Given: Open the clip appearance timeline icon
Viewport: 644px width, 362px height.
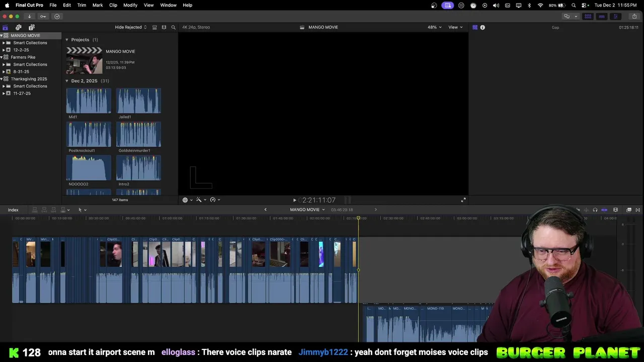Looking at the screenshot, I should [615, 210].
